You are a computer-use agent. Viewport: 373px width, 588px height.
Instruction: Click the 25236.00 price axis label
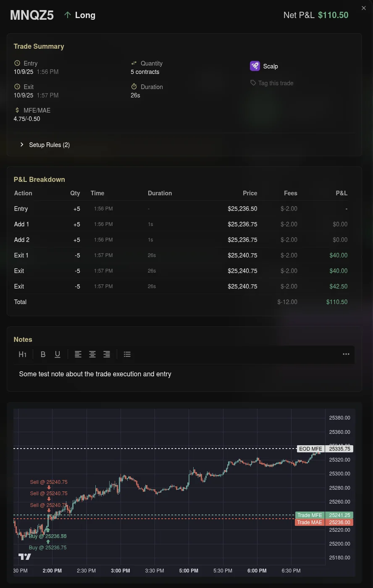tap(339, 522)
